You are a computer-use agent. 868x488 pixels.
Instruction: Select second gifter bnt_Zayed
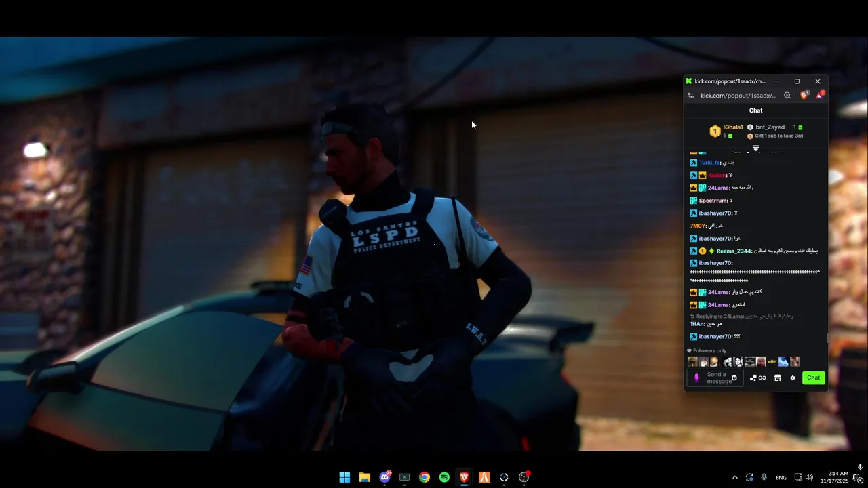(x=770, y=127)
